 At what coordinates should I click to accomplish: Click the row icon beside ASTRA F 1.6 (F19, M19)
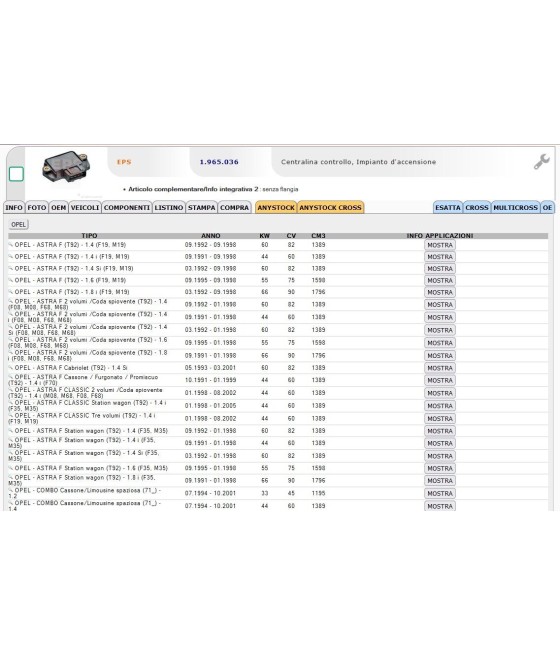tap(11, 280)
